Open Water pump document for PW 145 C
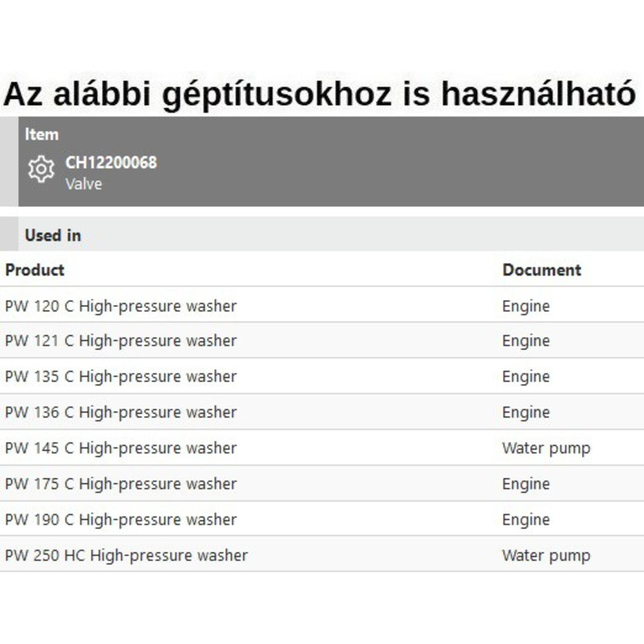Screen dimensions: 644x644 click(546, 448)
